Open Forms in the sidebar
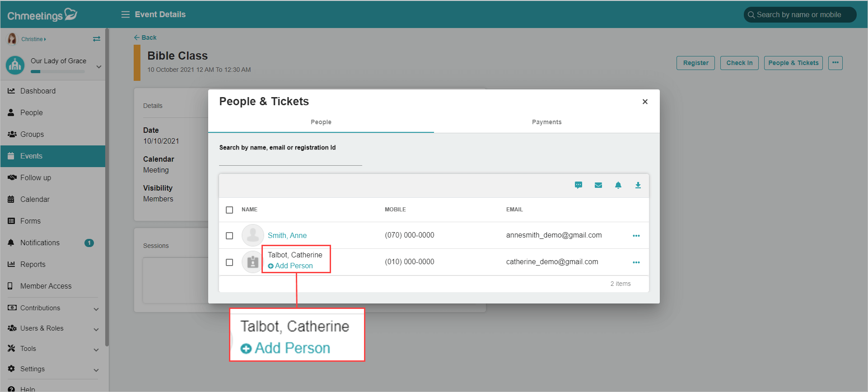This screenshot has height=392, width=868. click(x=53, y=221)
